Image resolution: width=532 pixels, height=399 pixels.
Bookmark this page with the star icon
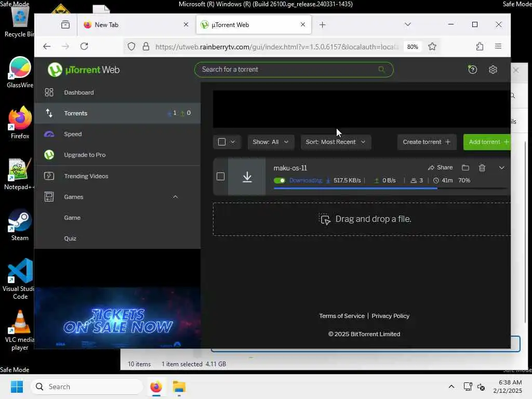[x=432, y=46]
